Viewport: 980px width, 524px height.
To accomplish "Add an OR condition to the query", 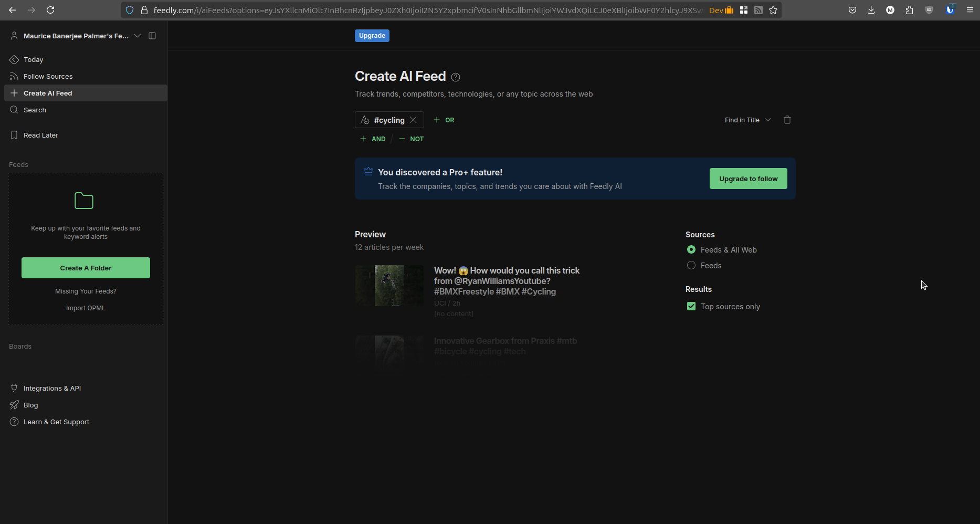I will click(x=444, y=120).
